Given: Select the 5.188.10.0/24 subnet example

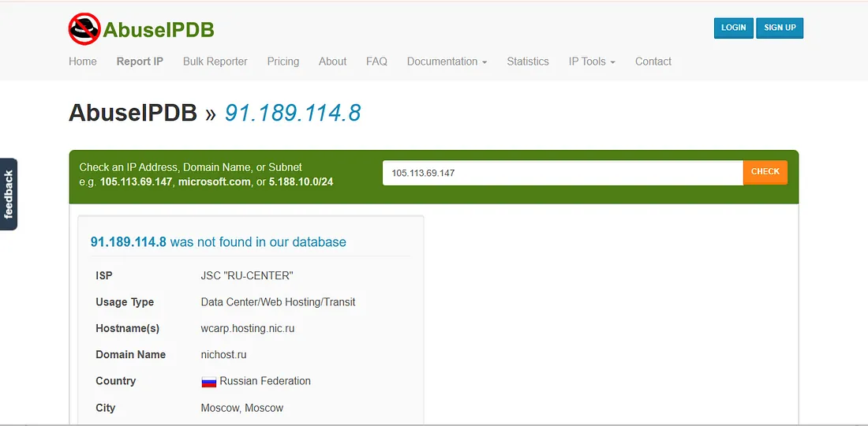Looking at the screenshot, I should pos(301,181).
